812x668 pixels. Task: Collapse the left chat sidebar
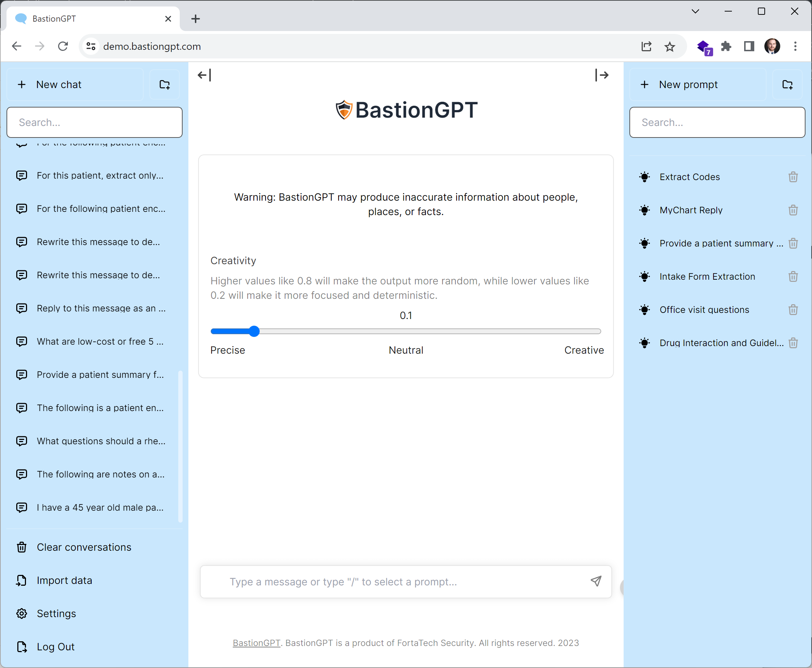point(204,75)
